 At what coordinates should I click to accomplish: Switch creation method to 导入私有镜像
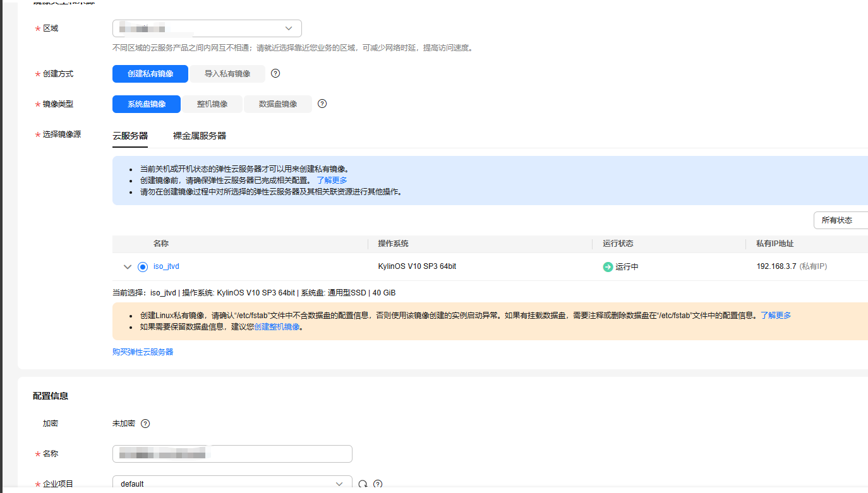point(227,74)
